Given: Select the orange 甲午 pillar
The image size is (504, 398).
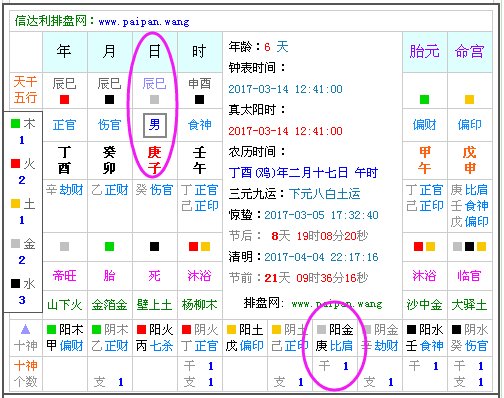Looking at the screenshot, I should click(424, 160).
